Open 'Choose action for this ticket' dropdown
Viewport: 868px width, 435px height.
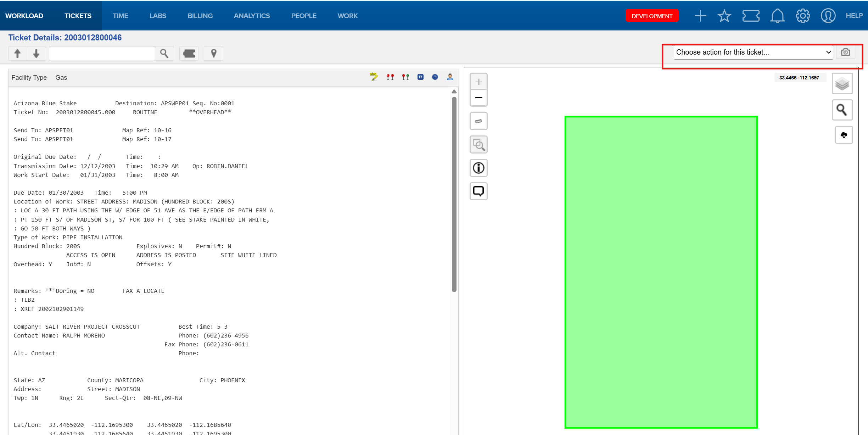point(753,52)
